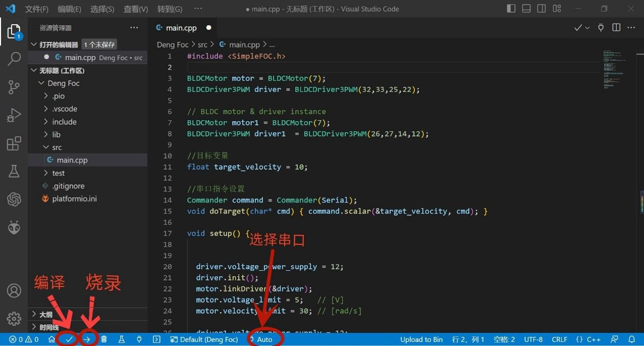
Task: Click Upload to Bin in status bar
Action: (421, 339)
